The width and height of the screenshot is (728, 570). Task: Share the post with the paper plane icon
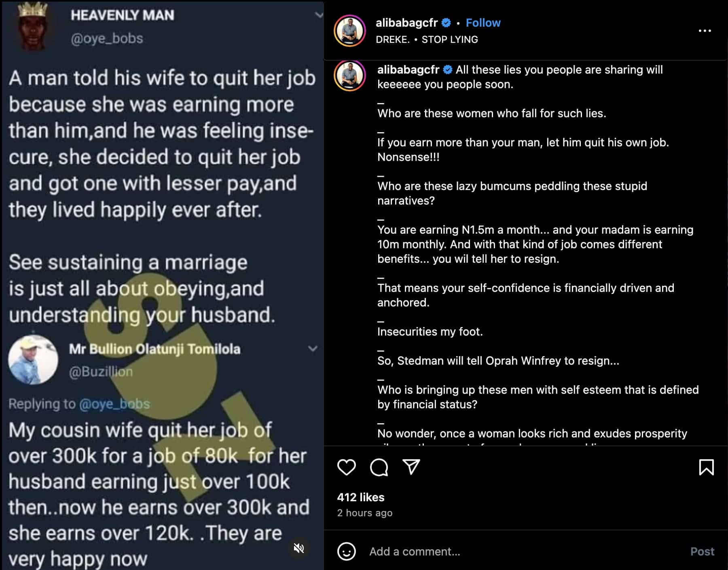(x=411, y=467)
